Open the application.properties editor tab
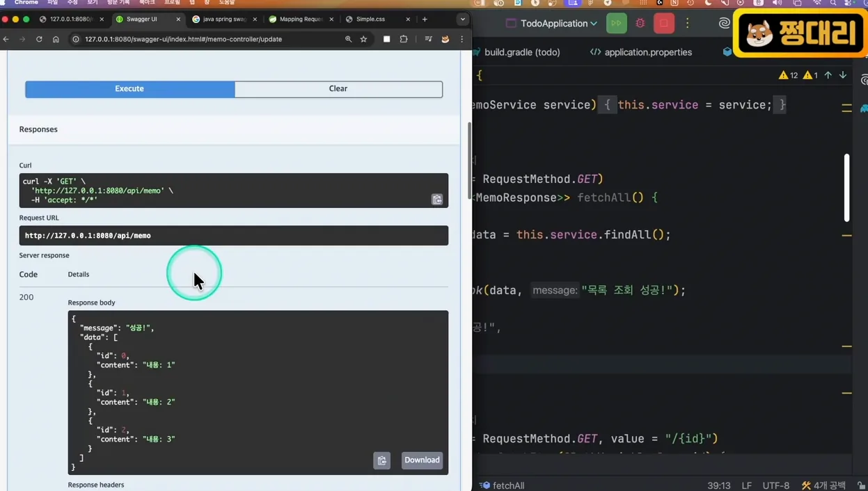The image size is (868, 491). click(x=641, y=52)
